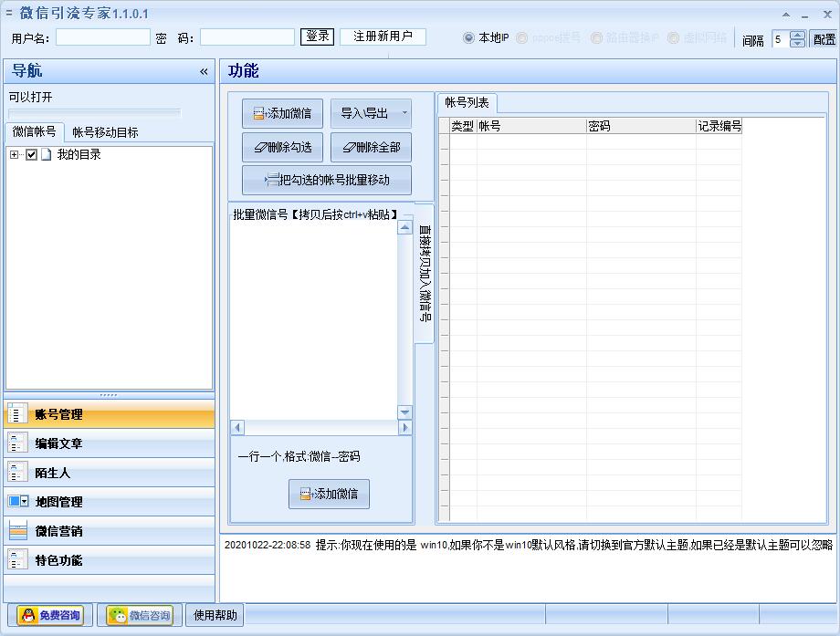Click the 登录 login button
Viewport: 840px width, 636px height.
[x=317, y=36]
